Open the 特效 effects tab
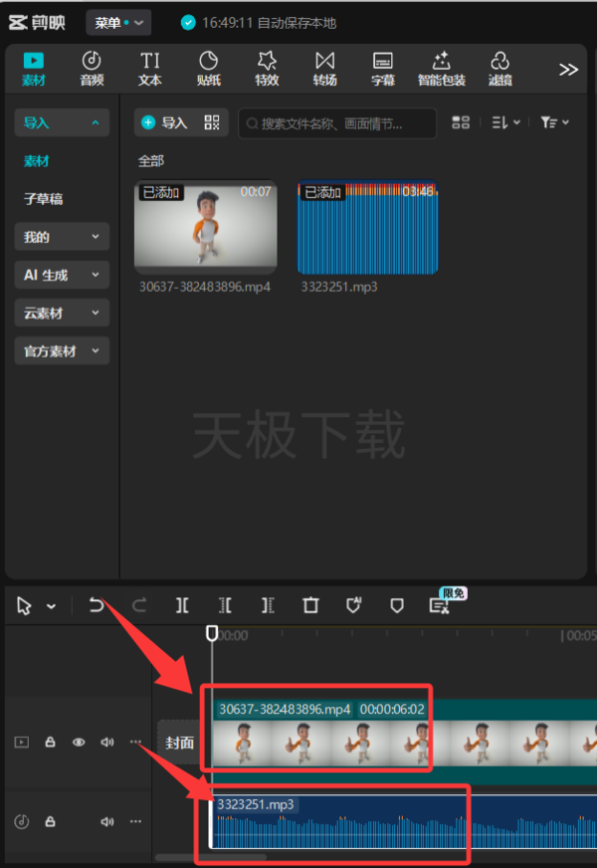Screen dimensions: 597x868 pos(267,70)
